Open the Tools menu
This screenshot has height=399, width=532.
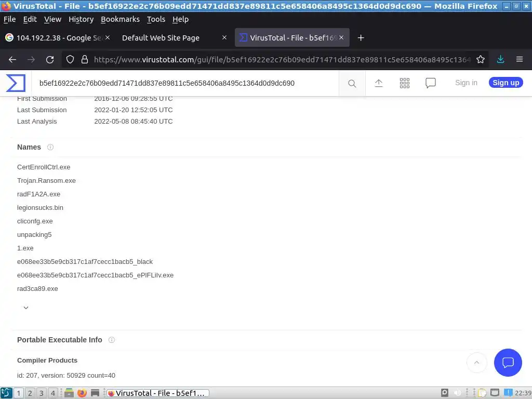[x=156, y=19]
